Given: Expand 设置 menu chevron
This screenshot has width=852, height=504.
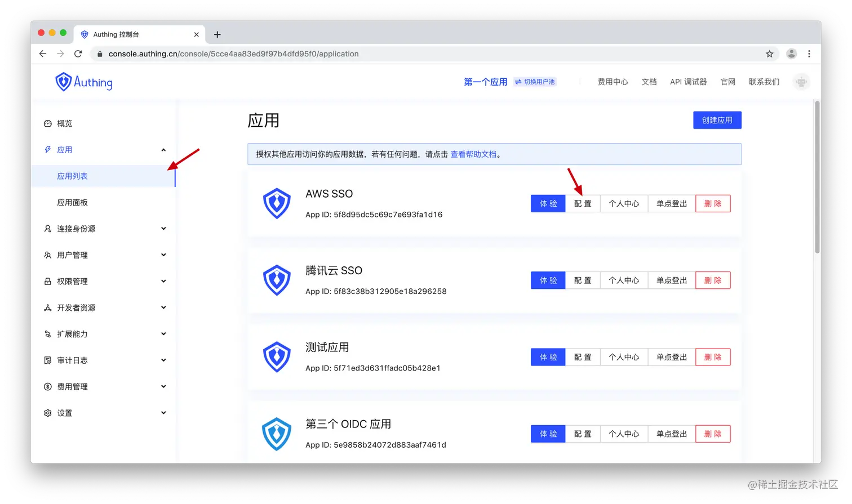Looking at the screenshot, I should [163, 413].
